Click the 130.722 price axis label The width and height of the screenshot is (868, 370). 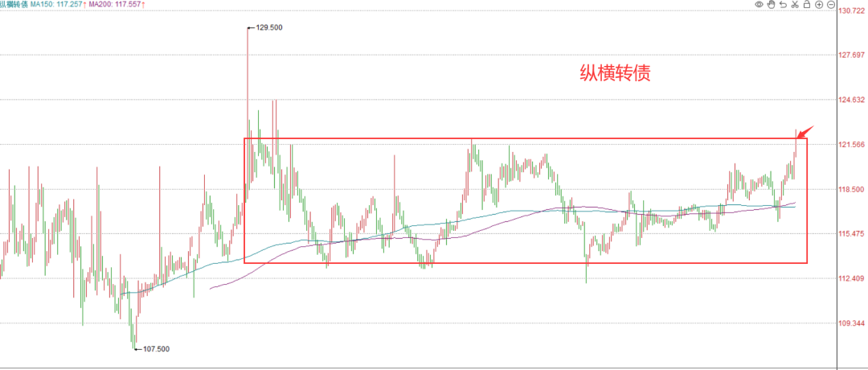pyautogui.click(x=853, y=10)
